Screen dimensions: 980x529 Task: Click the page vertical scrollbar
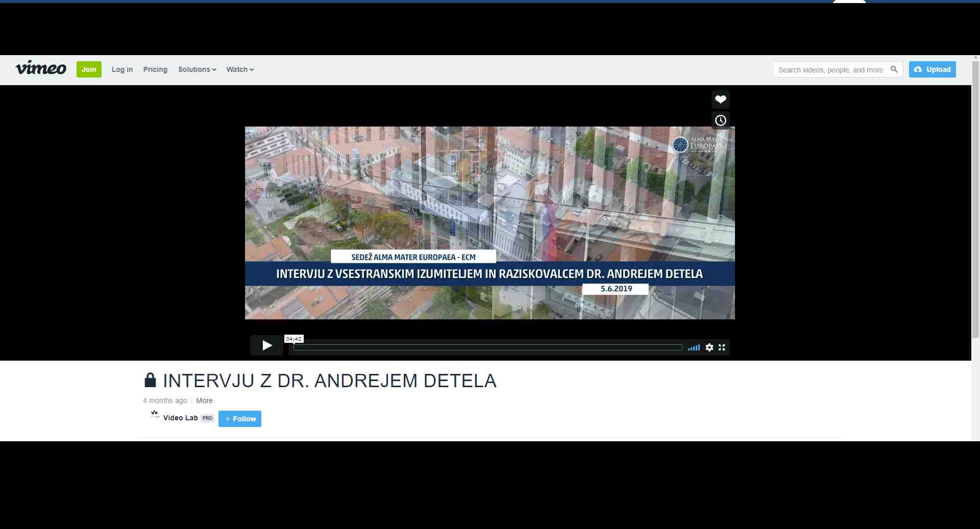point(975,199)
